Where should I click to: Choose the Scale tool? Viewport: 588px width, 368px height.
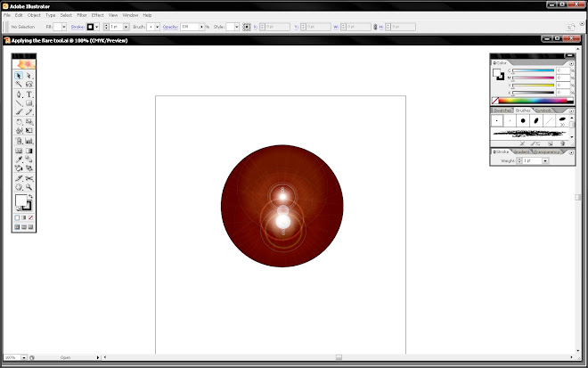[29, 122]
